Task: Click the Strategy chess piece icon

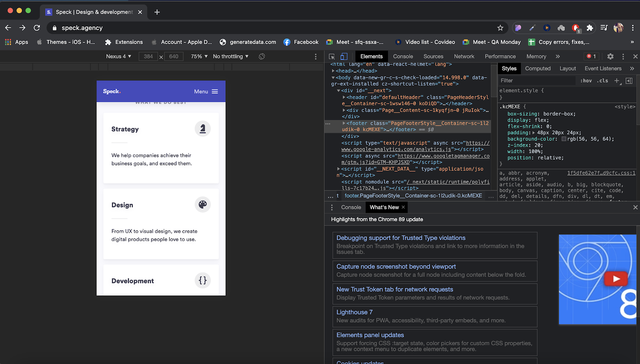Action: coord(203,129)
